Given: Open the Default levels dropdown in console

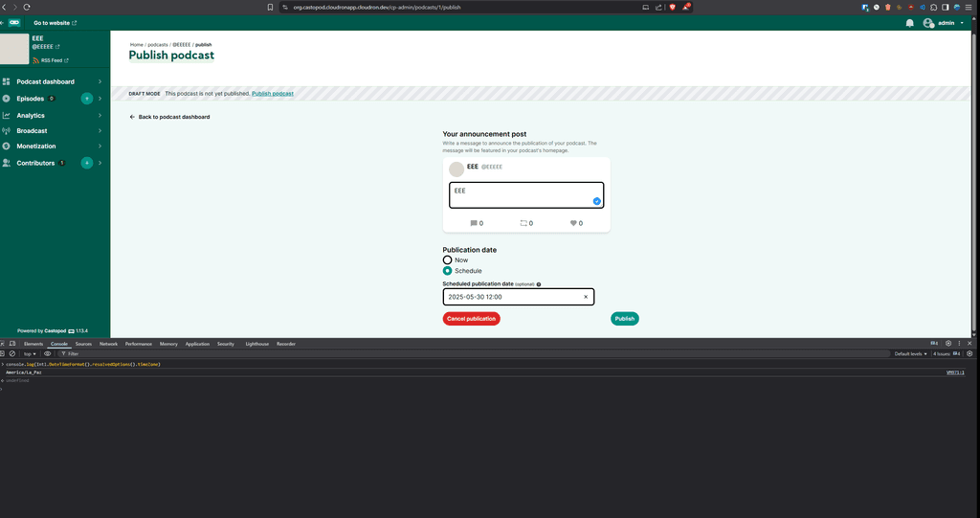Looking at the screenshot, I should click(x=911, y=353).
